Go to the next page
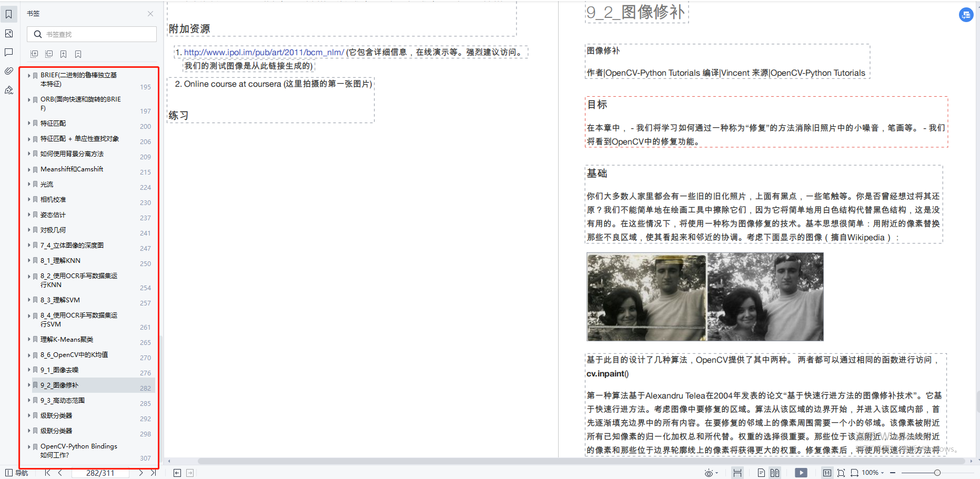This screenshot has width=980, height=479. [140, 473]
